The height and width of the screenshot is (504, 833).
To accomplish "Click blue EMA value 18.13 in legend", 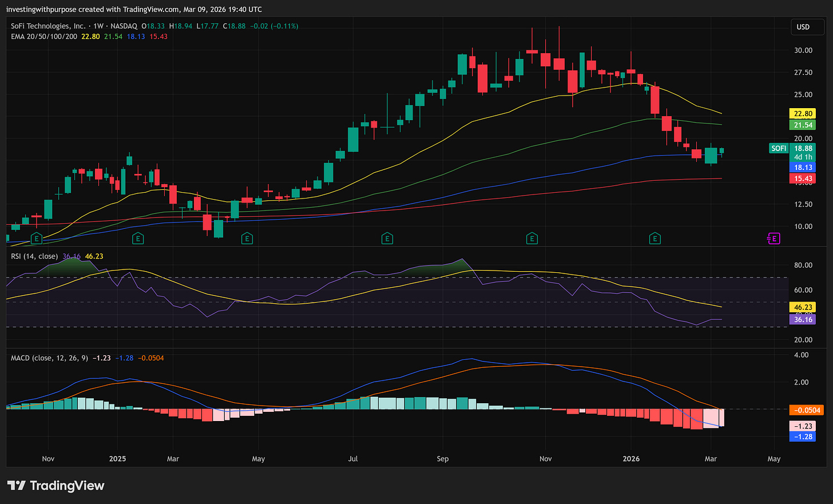I will 136,36.
